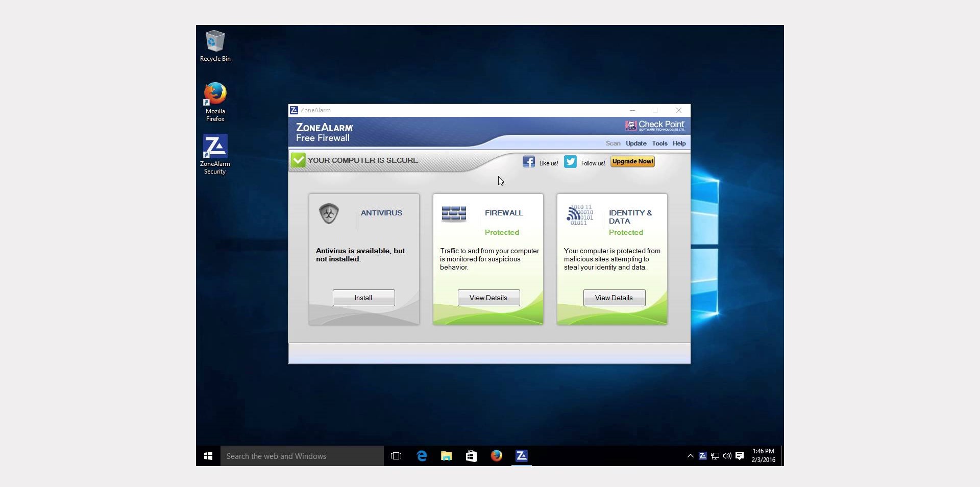
Task: Click the Firewall brick wall icon
Action: (x=454, y=214)
